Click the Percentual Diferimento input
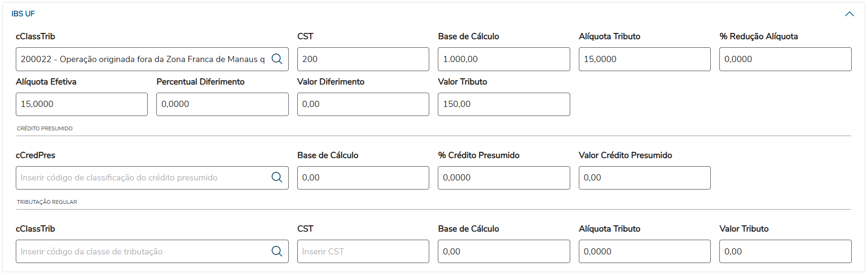The image size is (868, 275). 222,104
